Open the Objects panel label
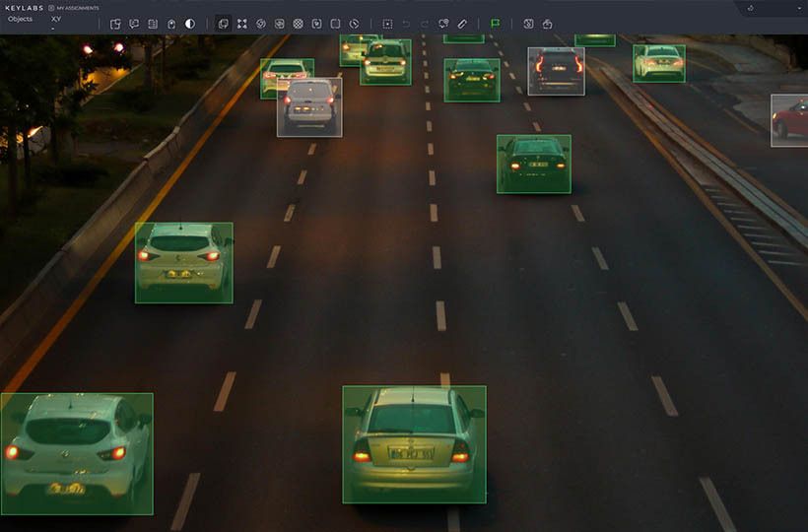808x532 pixels. (x=20, y=19)
